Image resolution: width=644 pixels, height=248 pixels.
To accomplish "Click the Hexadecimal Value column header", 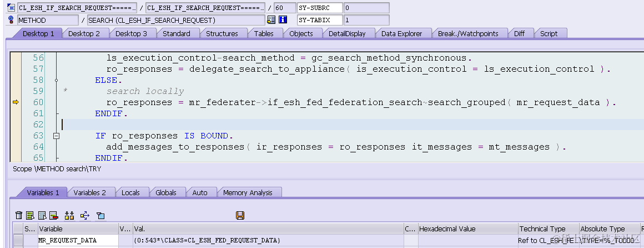I will click(468, 229).
